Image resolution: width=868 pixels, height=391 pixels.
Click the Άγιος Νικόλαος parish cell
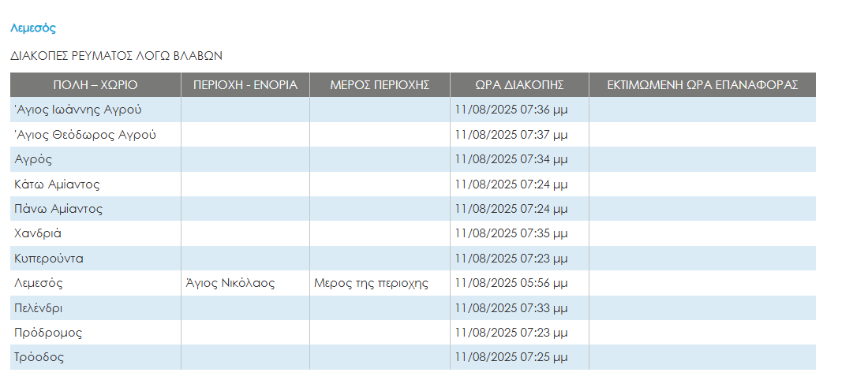[x=230, y=283]
